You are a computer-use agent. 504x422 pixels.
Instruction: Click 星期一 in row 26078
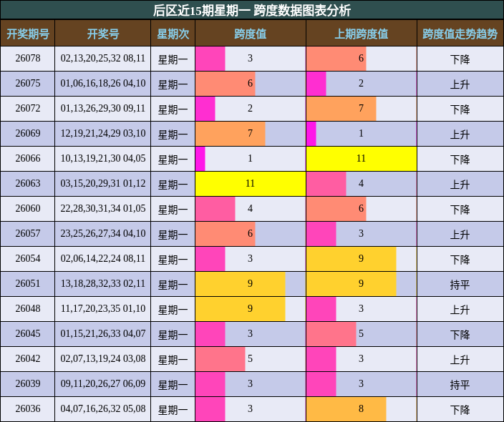pos(173,59)
